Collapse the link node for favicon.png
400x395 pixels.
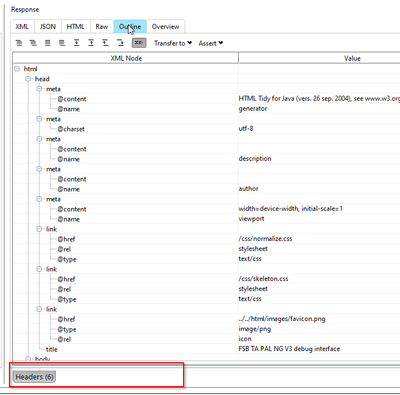(x=39, y=309)
